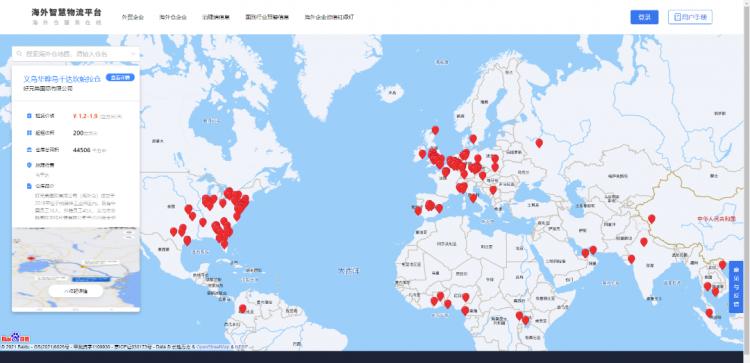This screenshot has height=363, width=750.
Task: Open the user manual button
Action: 690,17
